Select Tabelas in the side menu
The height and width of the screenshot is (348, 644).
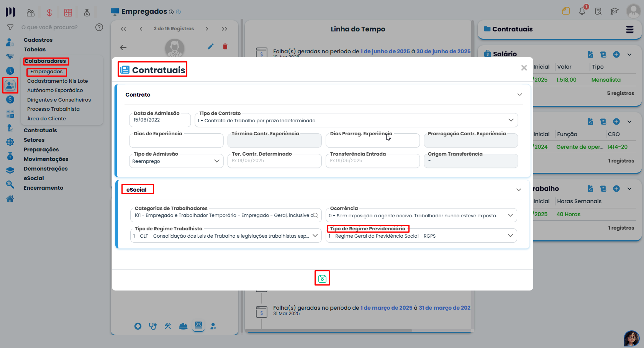(35, 49)
